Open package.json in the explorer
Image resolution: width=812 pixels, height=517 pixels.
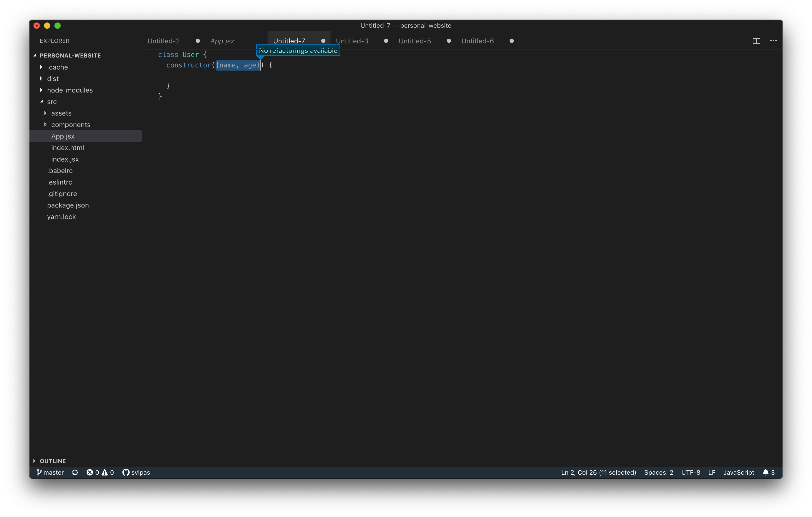click(x=68, y=205)
